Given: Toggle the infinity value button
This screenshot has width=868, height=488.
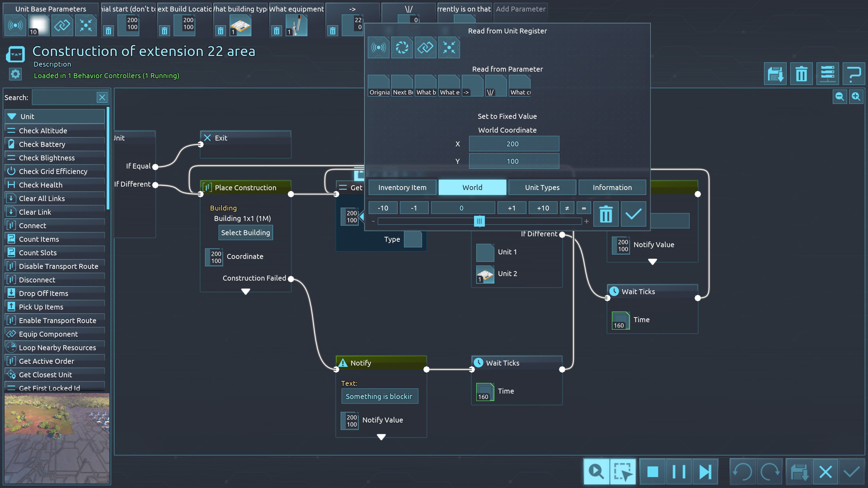Looking at the screenshot, I should coord(584,208).
